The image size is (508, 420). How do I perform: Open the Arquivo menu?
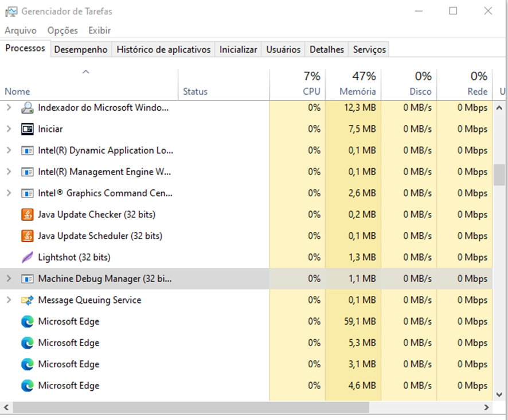(21, 30)
